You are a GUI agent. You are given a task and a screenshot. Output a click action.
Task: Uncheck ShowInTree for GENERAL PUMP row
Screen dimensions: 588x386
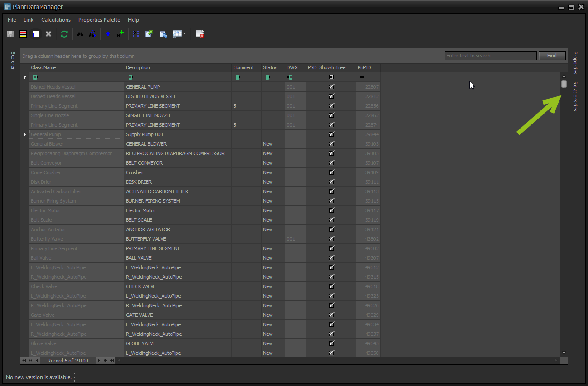331,86
